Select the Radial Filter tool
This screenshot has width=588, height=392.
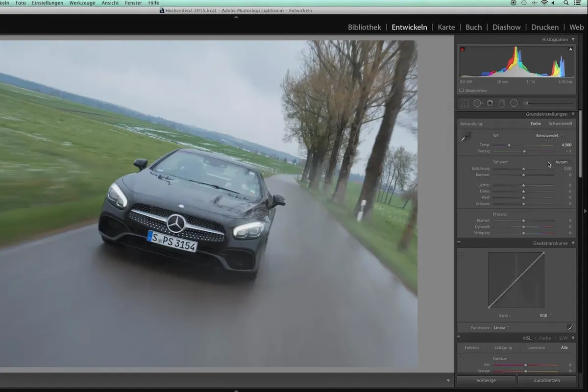pyautogui.click(x=514, y=103)
